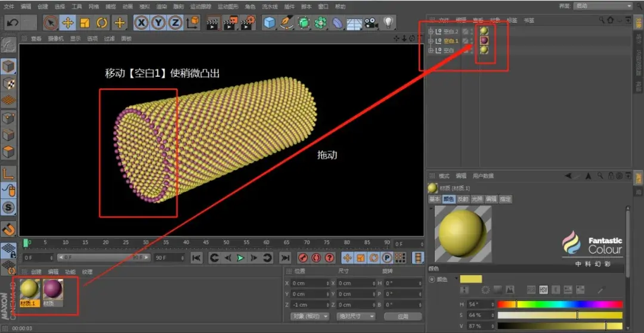The height and width of the screenshot is (333, 644).
Task: Click the yellow material tag on 空白.2
Action: click(484, 31)
